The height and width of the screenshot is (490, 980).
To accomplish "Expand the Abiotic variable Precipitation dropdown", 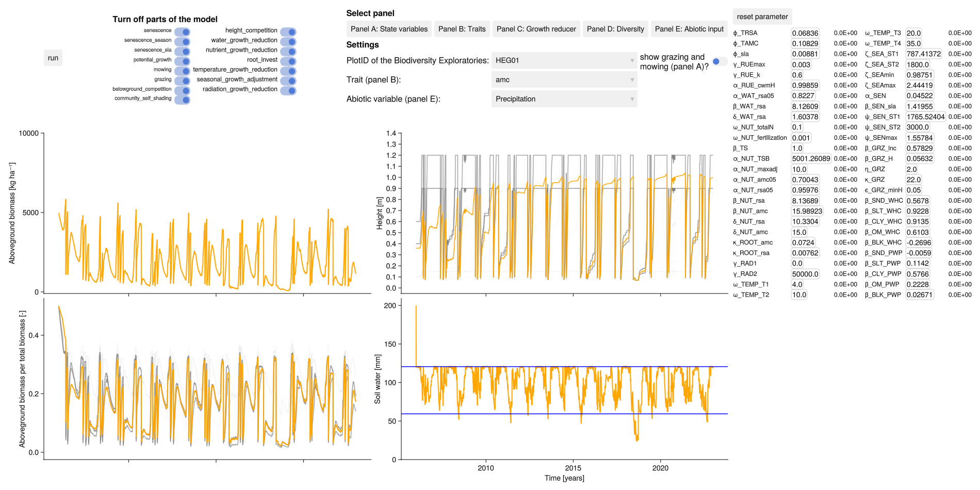I will coord(564,99).
